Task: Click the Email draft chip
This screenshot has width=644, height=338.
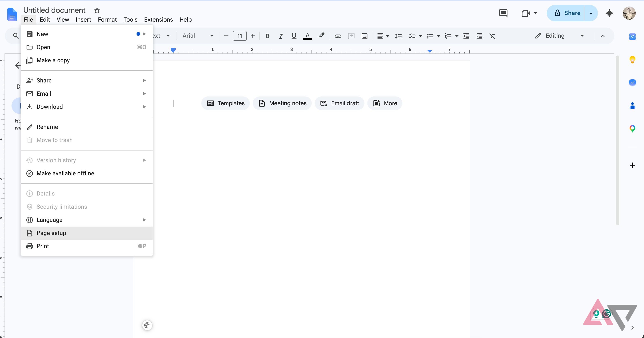Action: click(x=339, y=103)
